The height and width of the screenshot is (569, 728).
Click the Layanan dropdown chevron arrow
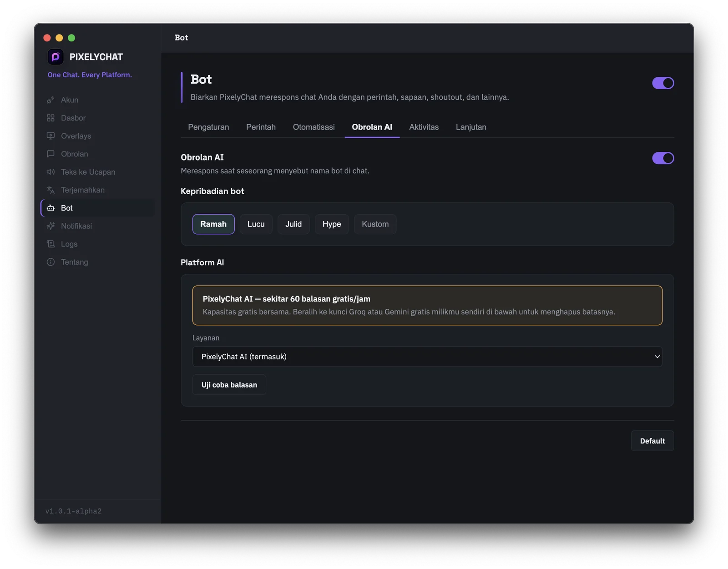[x=657, y=357]
